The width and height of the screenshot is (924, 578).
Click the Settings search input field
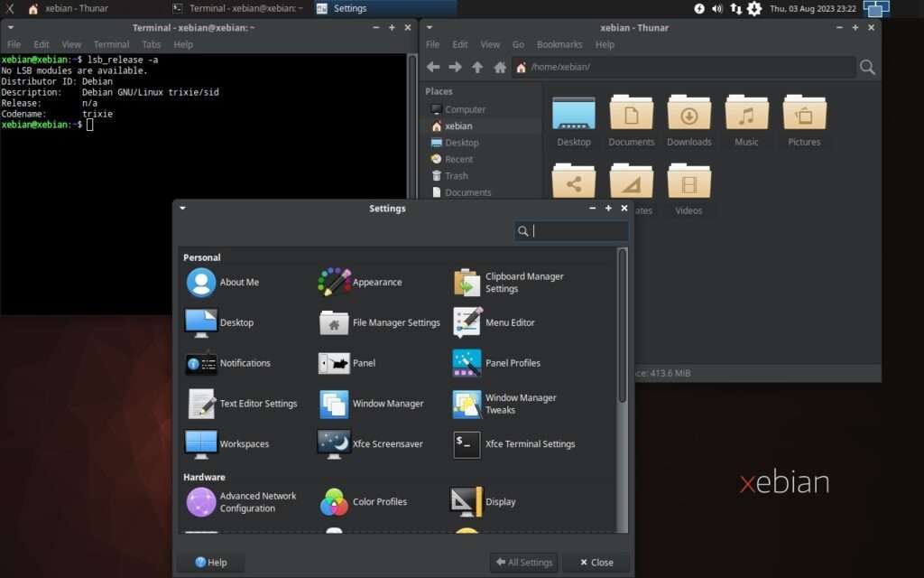578,231
